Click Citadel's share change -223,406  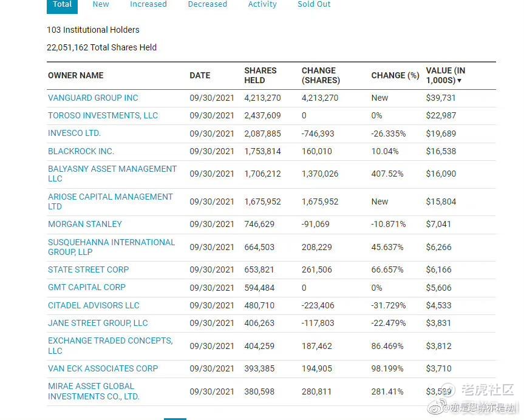point(318,305)
